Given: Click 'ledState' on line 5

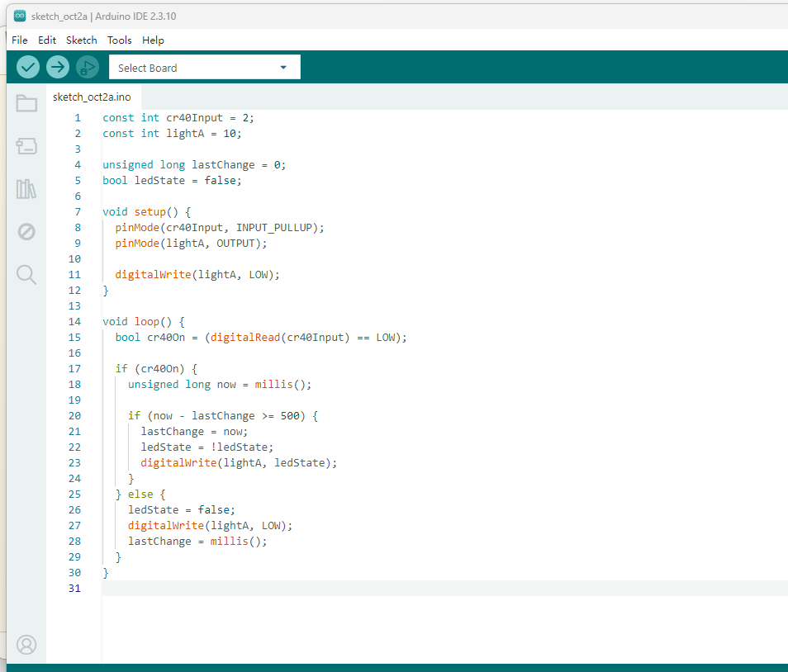Looking at the screenshot, I should coord(159,181).
